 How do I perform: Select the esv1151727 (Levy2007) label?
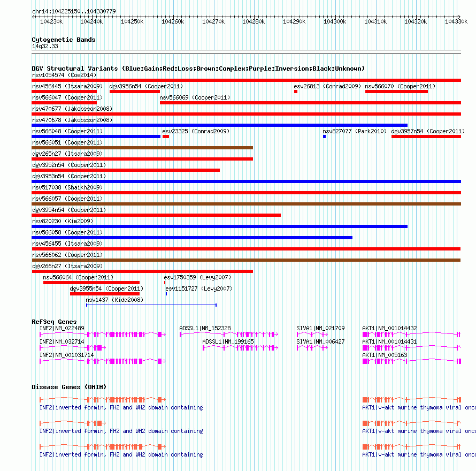199,288
